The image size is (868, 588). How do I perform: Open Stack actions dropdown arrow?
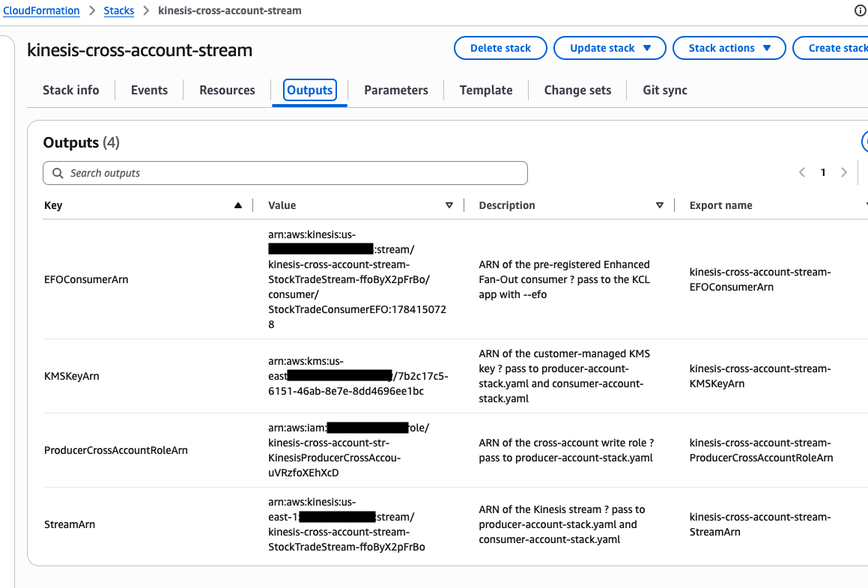(x=767, y=48)
